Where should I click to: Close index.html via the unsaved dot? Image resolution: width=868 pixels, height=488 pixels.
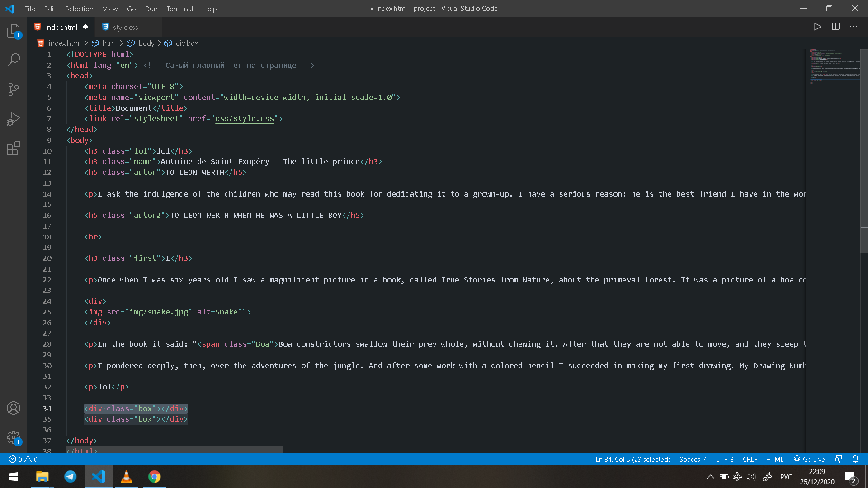coord(85,27)
